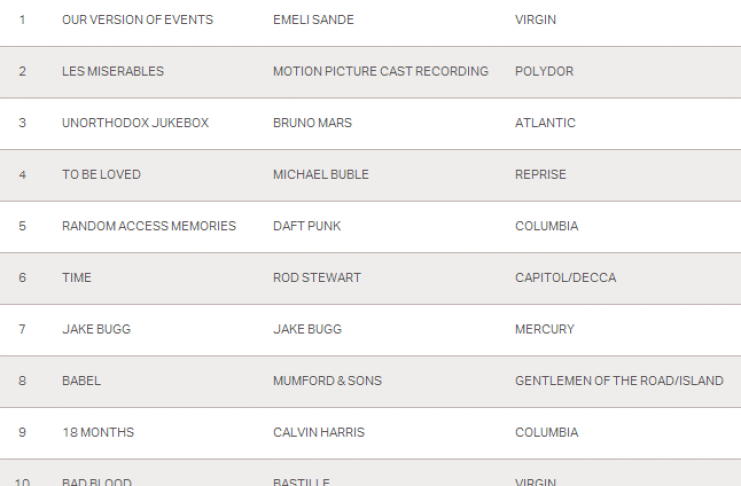Select Motion Picture Cast Recording artist
This screenshot has width=741, height=486.
380,72
